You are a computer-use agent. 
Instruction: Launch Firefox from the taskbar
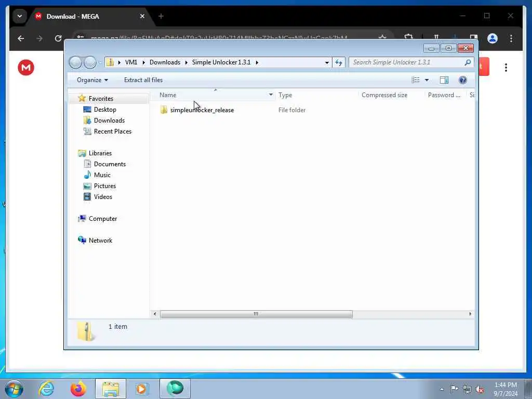tap(78, 389)
